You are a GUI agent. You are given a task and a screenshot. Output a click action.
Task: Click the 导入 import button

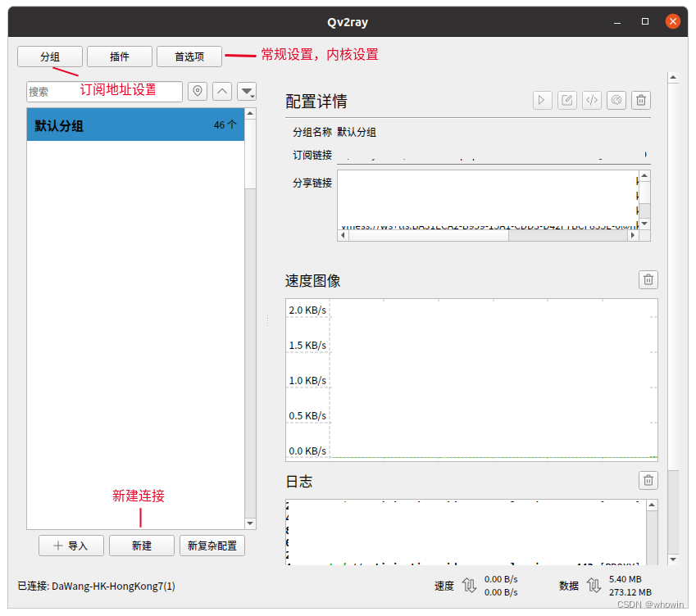(71, 546)
